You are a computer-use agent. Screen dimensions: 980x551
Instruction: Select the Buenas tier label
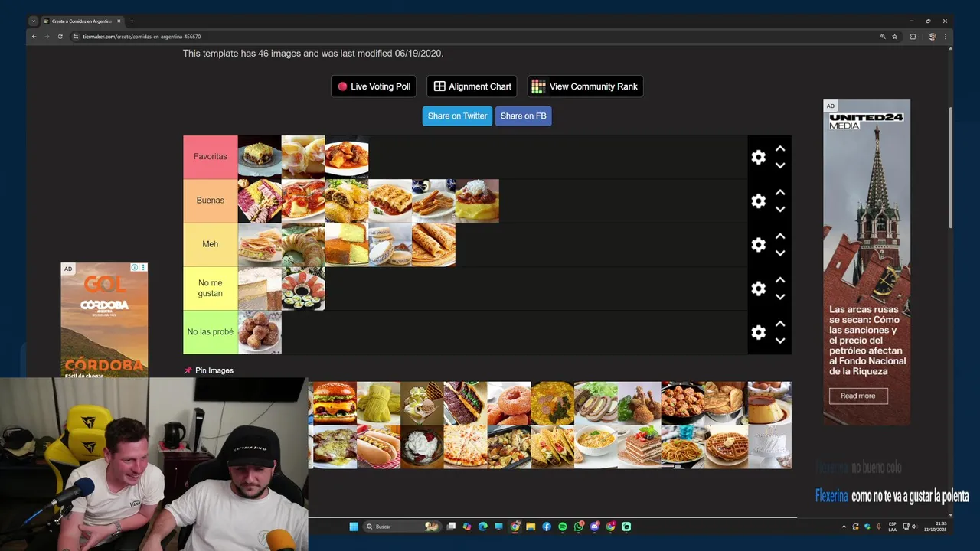click(x=211, y=201)
